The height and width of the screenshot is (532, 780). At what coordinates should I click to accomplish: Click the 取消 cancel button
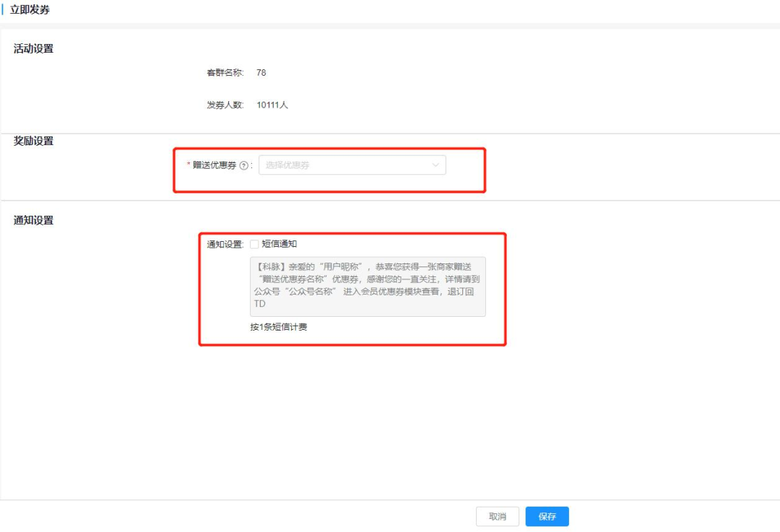coord(497,517)
